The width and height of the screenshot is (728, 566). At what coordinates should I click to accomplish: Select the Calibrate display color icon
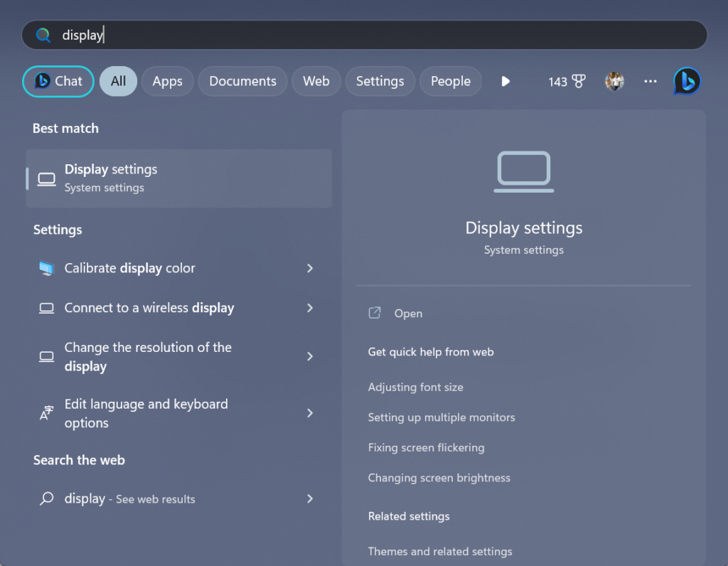(x=46, y=268)
